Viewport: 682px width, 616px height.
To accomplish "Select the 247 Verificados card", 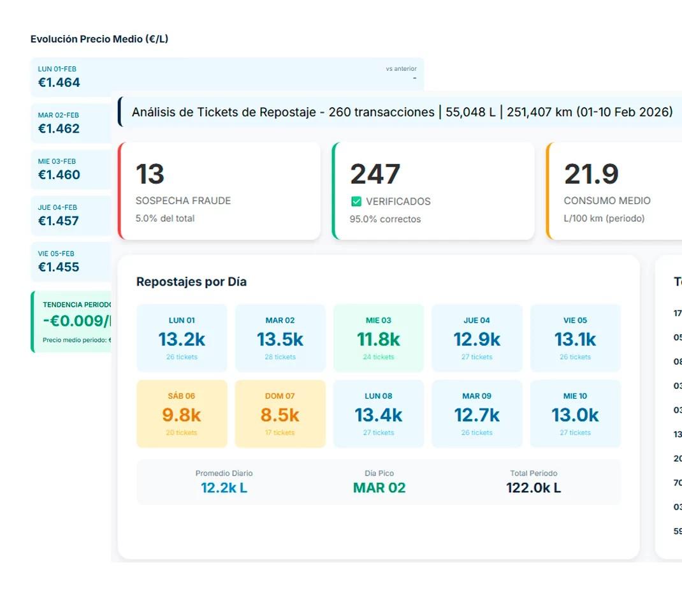I will (x=433, y=191).
